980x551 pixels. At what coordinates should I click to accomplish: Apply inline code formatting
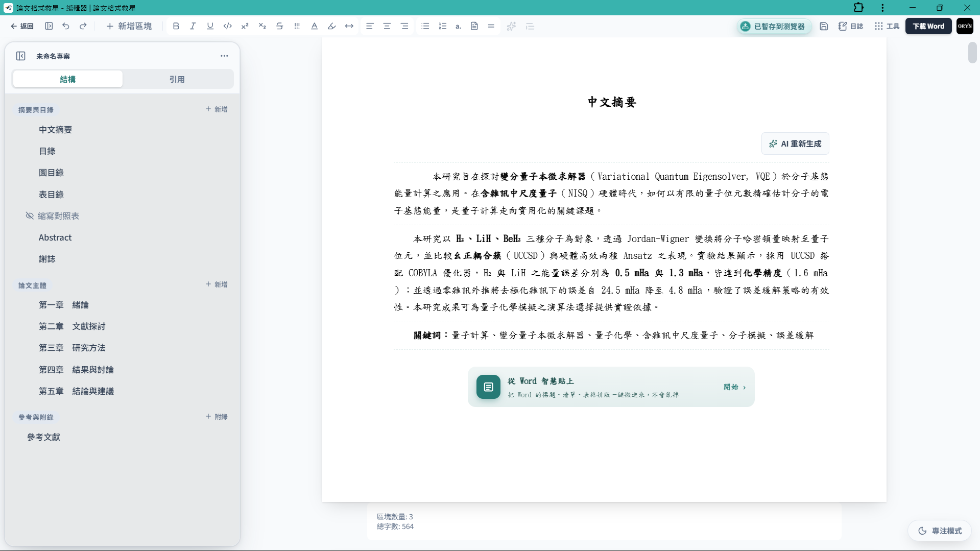click(227, 26)
